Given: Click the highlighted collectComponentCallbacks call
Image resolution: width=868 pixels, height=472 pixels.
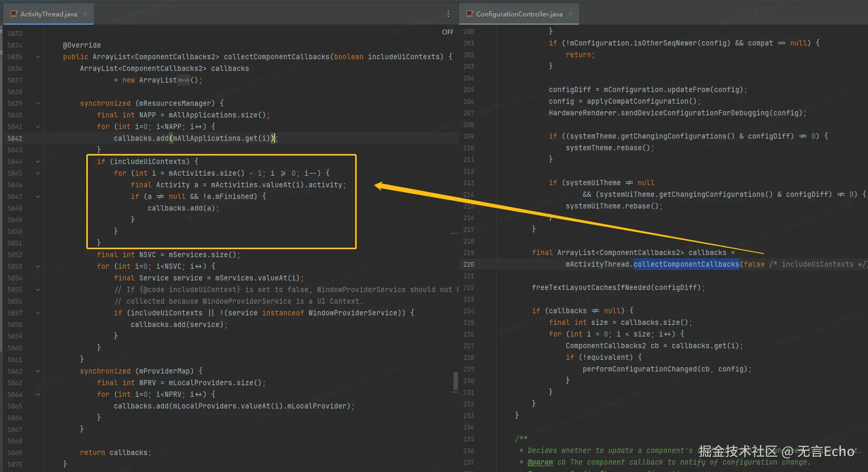Looking at the screenshot, I should coord(686,265).
